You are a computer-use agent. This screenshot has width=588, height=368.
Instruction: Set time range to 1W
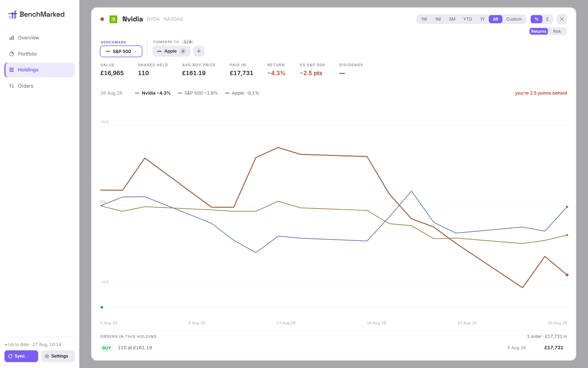424,19
